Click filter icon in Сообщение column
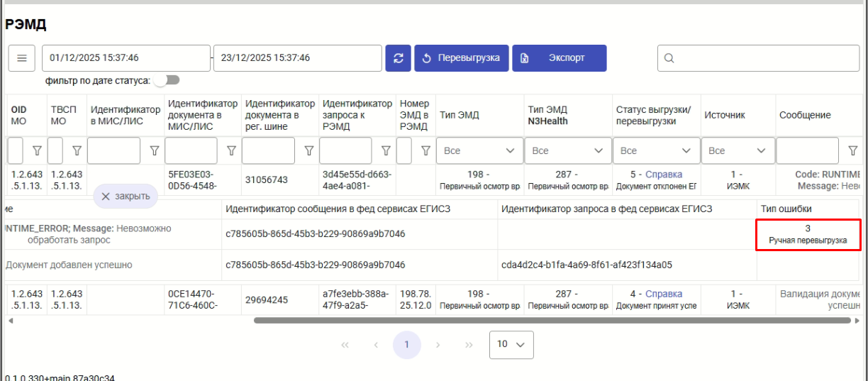 853,150
